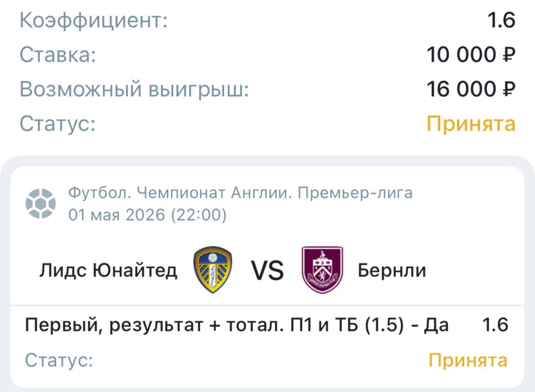
Task: Click the match date 01 мая 2026
Action: click(117, 215)
